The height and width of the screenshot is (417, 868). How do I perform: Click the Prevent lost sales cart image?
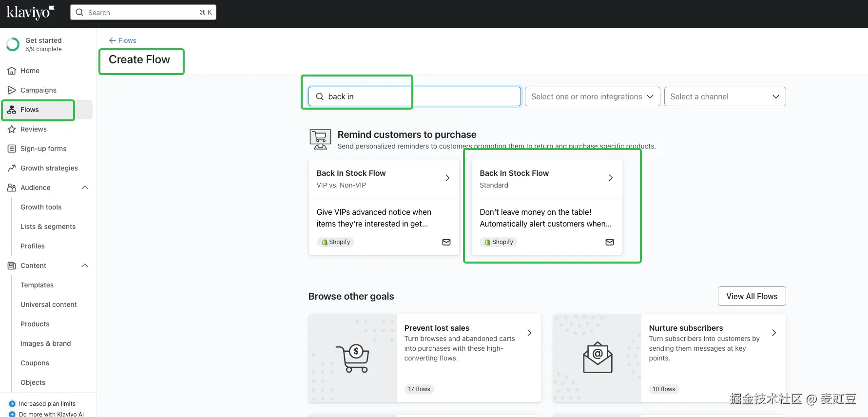tap(352, 358)
